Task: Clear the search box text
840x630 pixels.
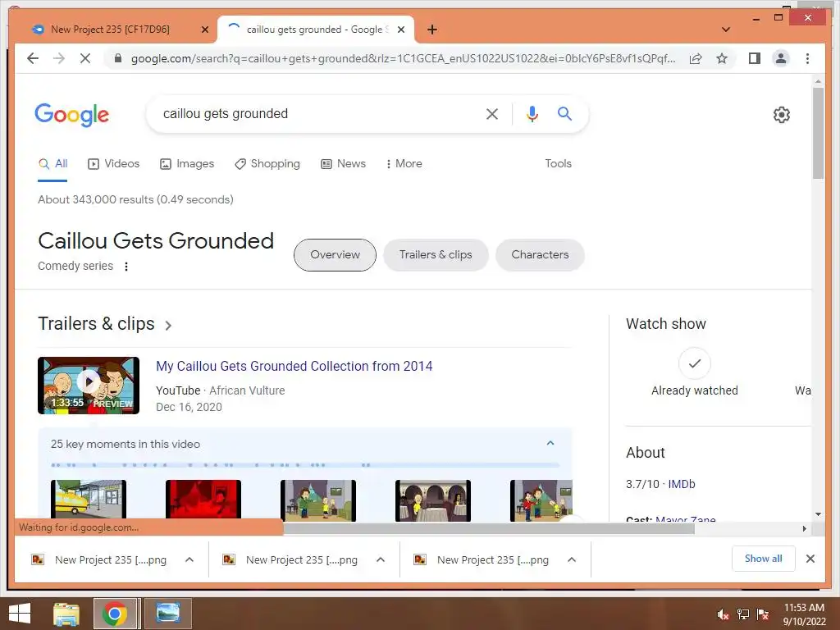Action: point(492,113)
